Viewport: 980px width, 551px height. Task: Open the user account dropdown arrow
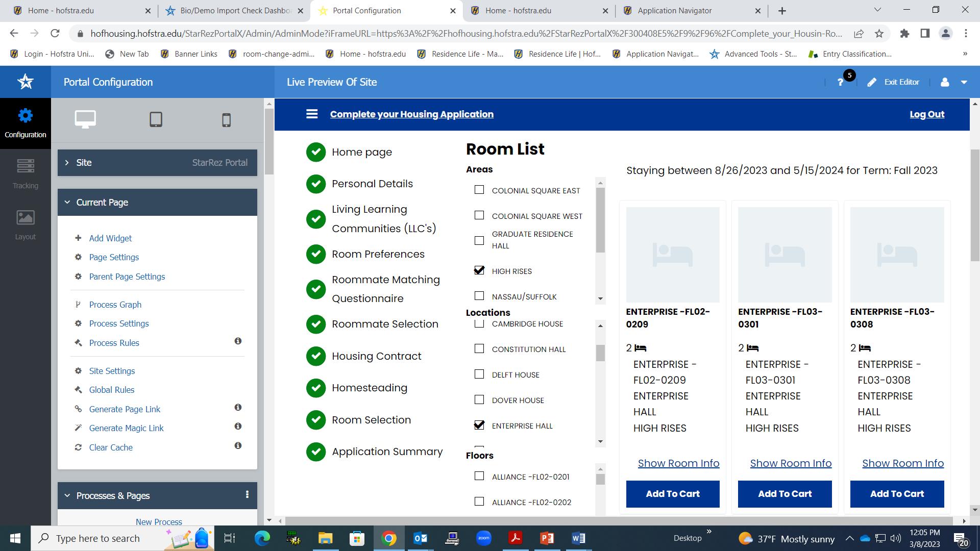coord(964,82)
